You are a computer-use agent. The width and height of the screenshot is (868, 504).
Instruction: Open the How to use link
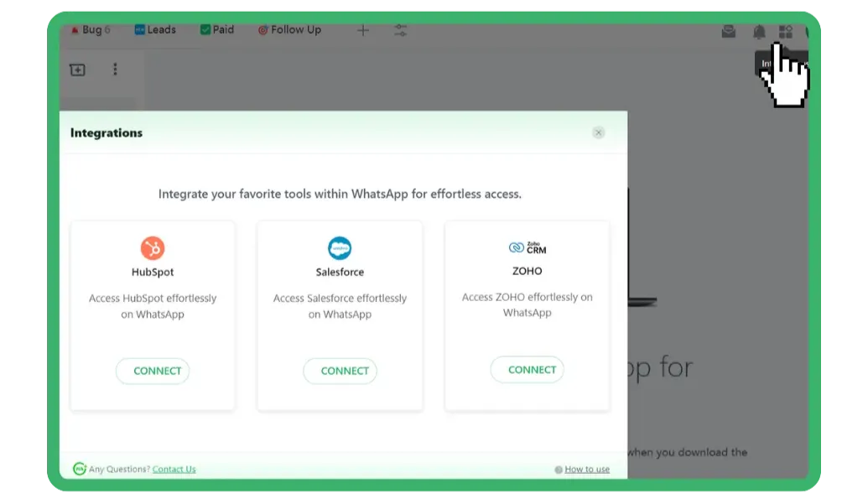(x=586, y=470)
